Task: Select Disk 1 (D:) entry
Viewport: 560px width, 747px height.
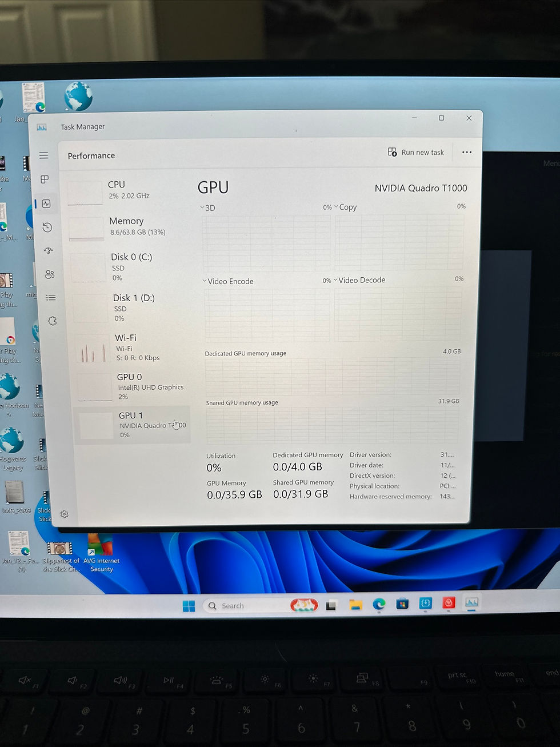Action: pyautogui.click(x=132, y=307)
